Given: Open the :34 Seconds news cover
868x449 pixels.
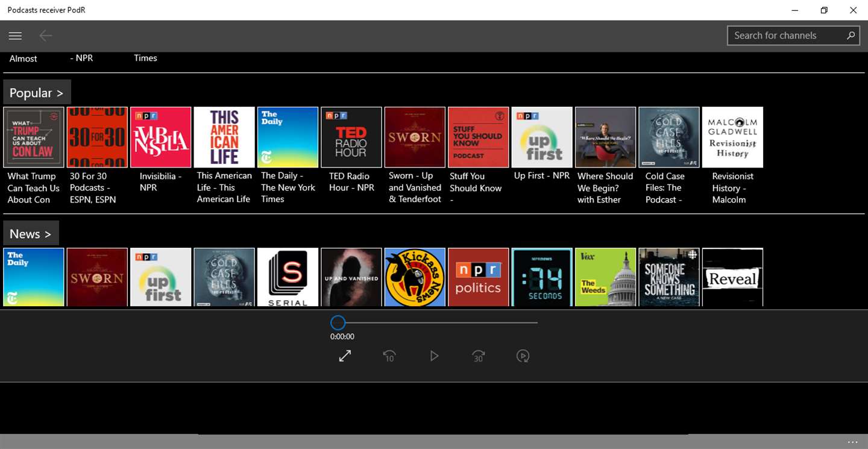Looking at the screenshot, I should [x=542, y=277].
